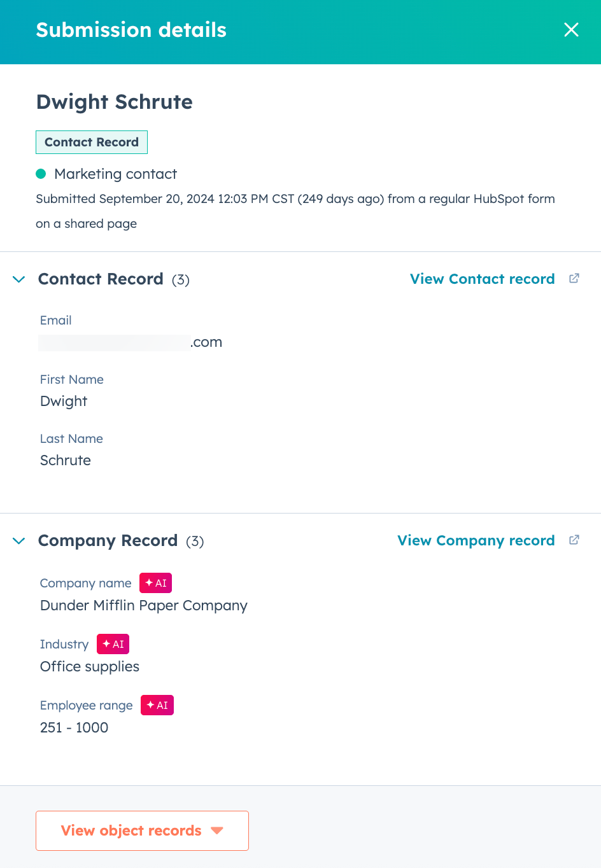Image resolution: width=601 pixels, height=868 pixels.
Task: Click the external link icon beside View Company record
Action: pos(574,540)
